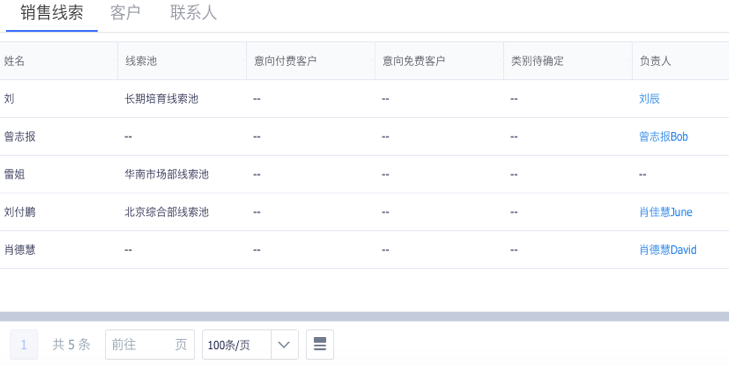The image size is (729, 365).
Task: Click the 长期培育线索池 cell
Action: coord(161,99)
